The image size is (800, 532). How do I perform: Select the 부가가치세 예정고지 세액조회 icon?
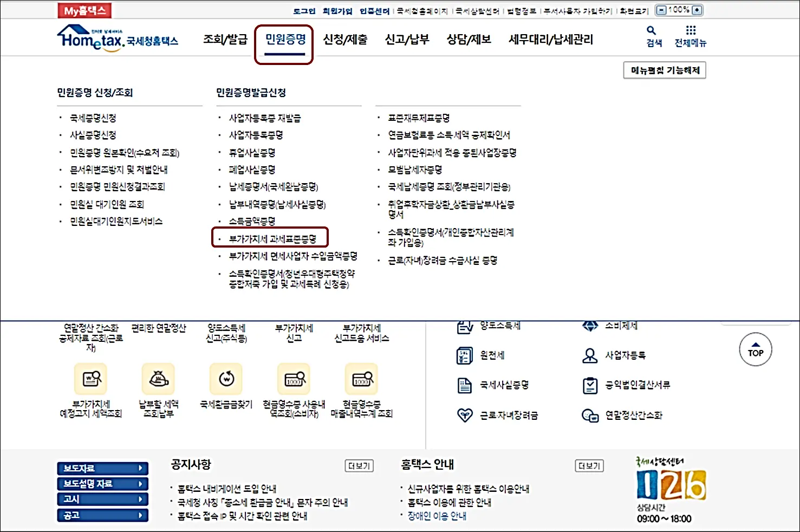[x=90, y=379]
